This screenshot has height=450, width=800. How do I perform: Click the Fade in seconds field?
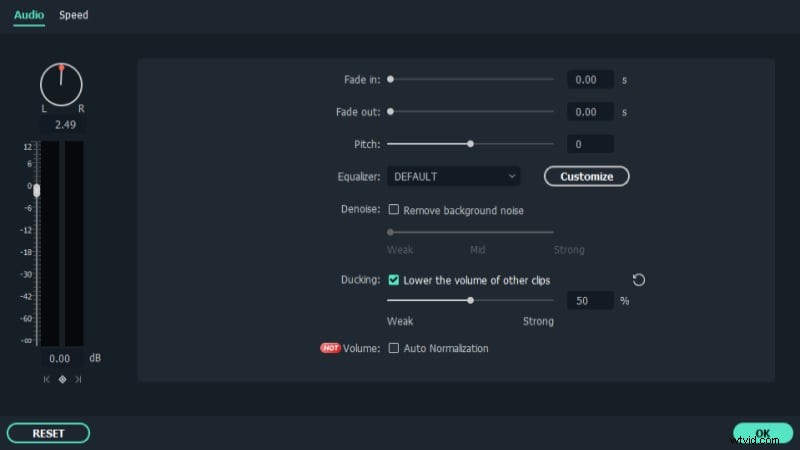[x=590, y=79]
